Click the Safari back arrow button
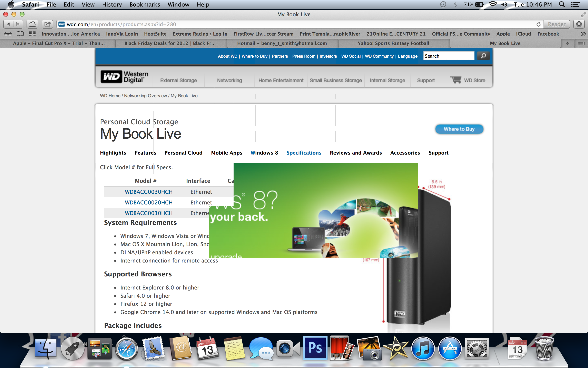 coord(9,24)
